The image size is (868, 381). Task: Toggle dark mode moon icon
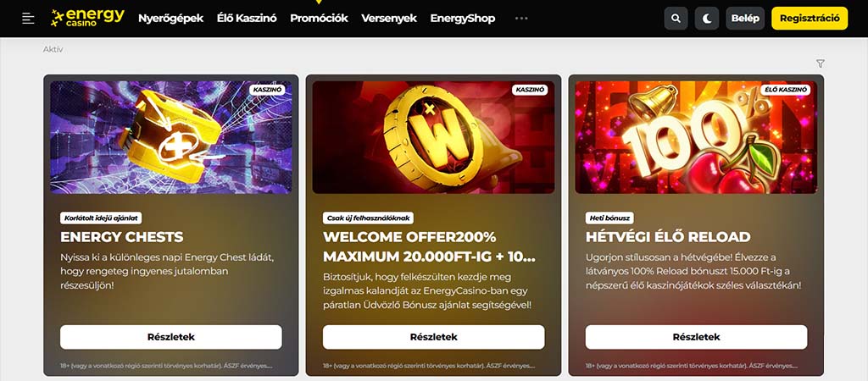coord(707,19)
